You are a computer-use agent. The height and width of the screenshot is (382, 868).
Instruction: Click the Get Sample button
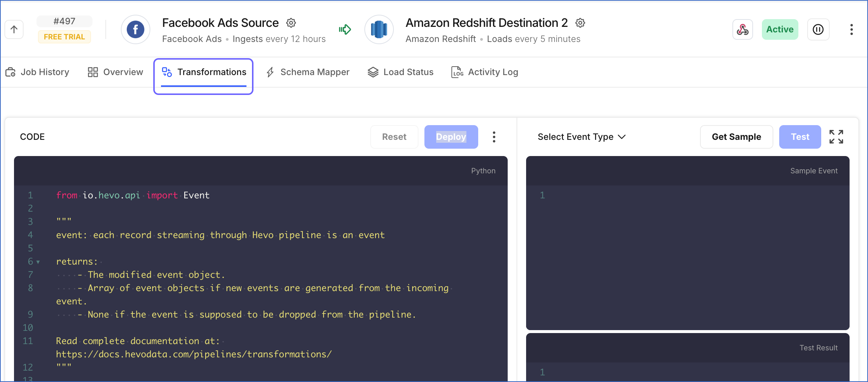(736, 137)
